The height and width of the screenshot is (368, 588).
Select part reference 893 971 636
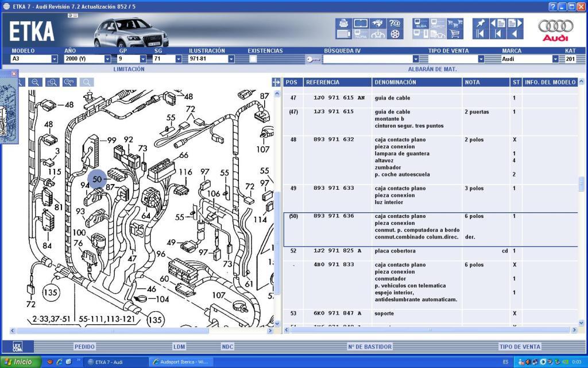tap(334, 216)
